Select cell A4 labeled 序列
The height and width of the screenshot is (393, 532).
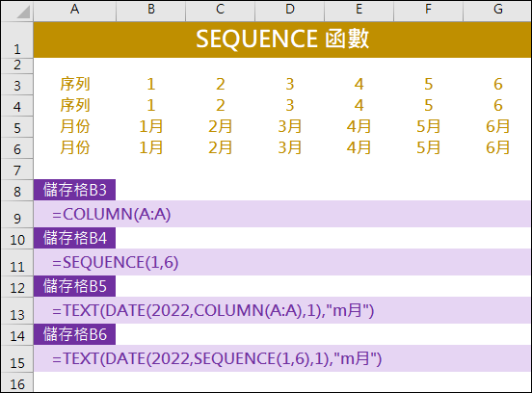[x=74, y=105]
